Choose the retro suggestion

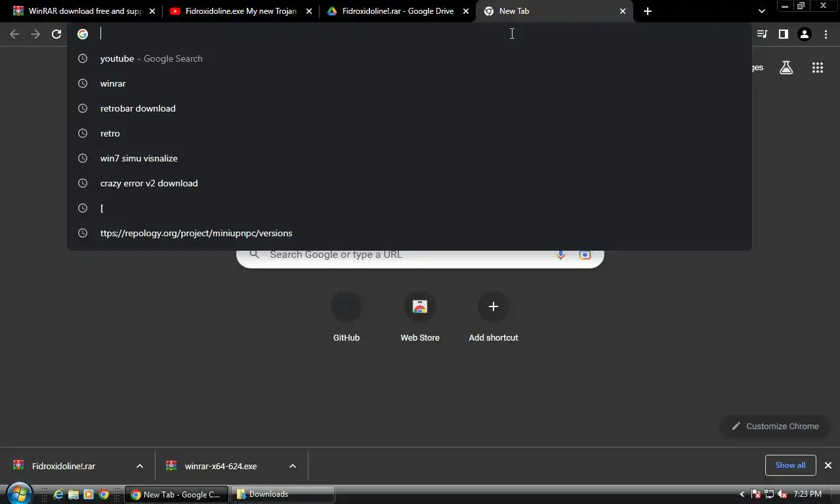(409, 133)
